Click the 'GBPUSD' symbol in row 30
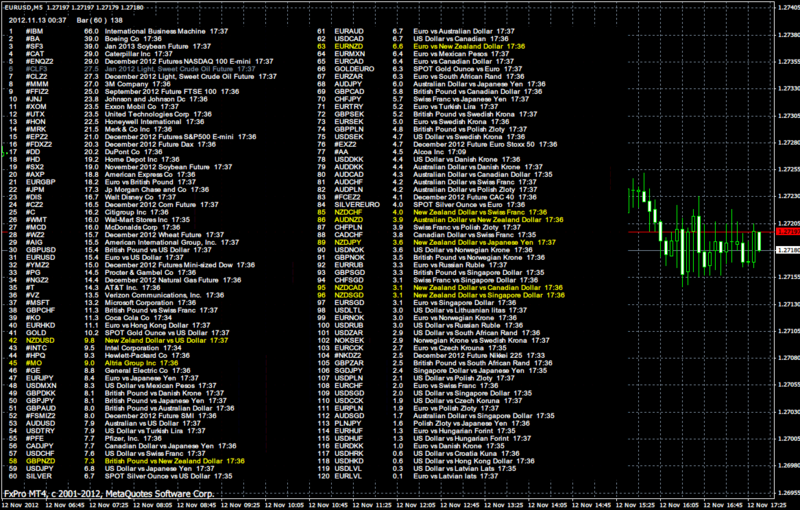The height and width of the screenshot is (510, 800). coord(41,250)
